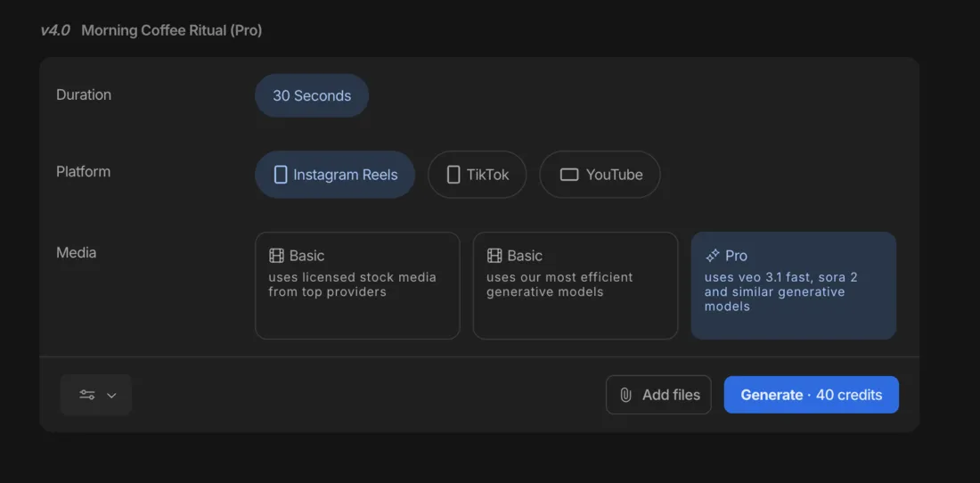This screenshot has height=483, width=980.
Task: Click the 'uses our most efficient' description
Action: pos(560,284)
